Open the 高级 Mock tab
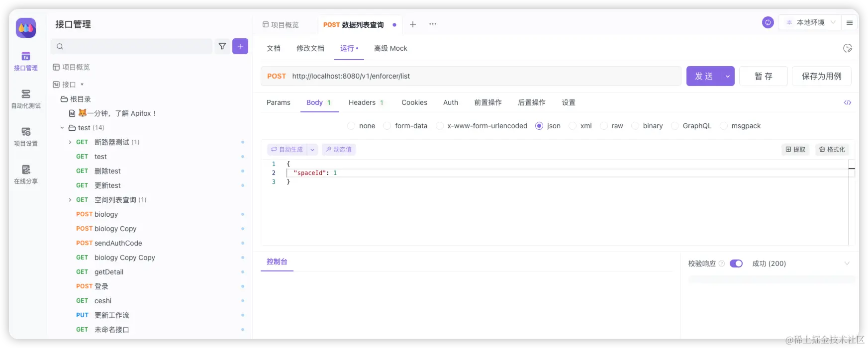The image size is (868, 348). 390,48
